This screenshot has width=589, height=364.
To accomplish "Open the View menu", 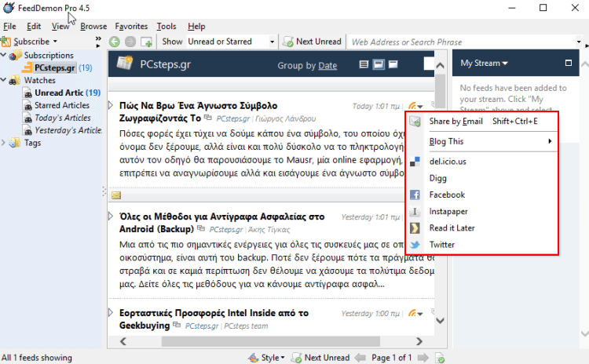I will 60,26.
